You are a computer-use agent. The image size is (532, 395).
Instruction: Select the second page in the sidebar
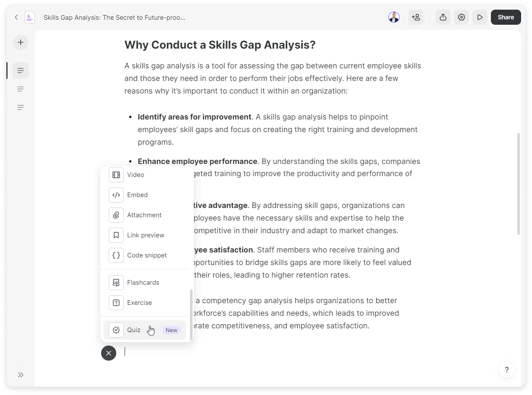coord(21,89)
